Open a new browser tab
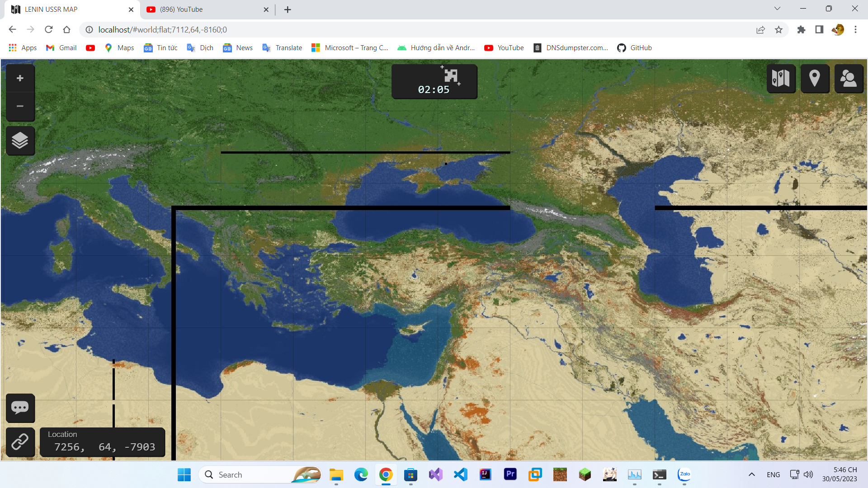This screenshot has height=488, width=868. 288,9
